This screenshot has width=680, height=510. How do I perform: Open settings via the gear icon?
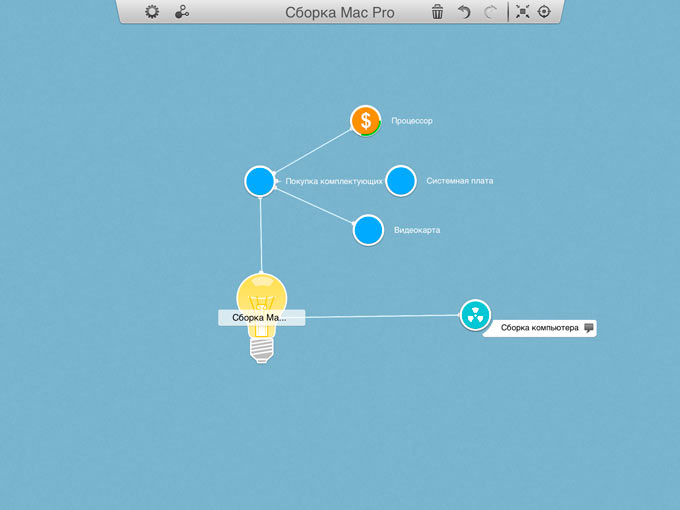(x=152, y=12)
